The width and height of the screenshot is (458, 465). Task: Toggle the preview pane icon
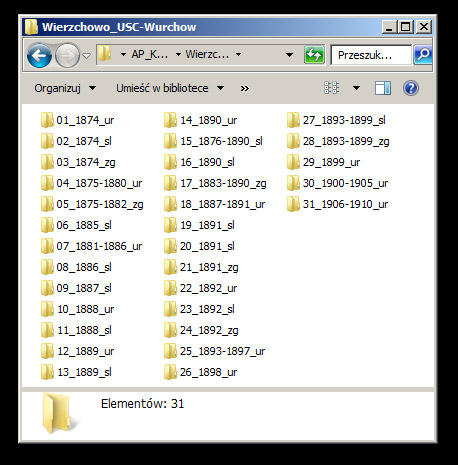[383, 88]
